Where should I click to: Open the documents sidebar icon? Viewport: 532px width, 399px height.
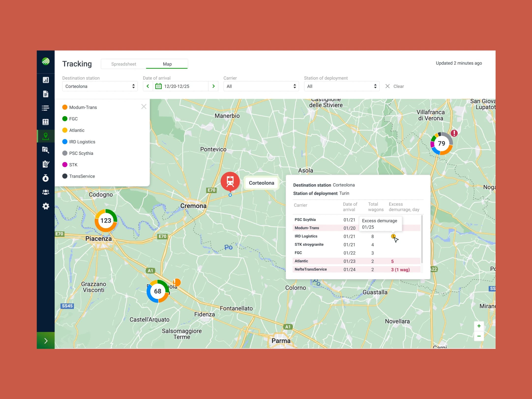tap(46, 94)
